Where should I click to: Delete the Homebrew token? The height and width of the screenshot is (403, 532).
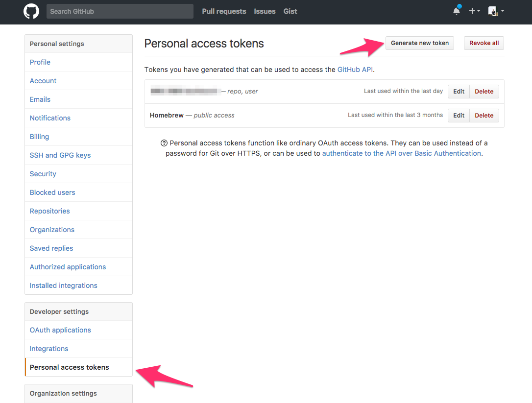pyautogui.click(x=484, y=116)
